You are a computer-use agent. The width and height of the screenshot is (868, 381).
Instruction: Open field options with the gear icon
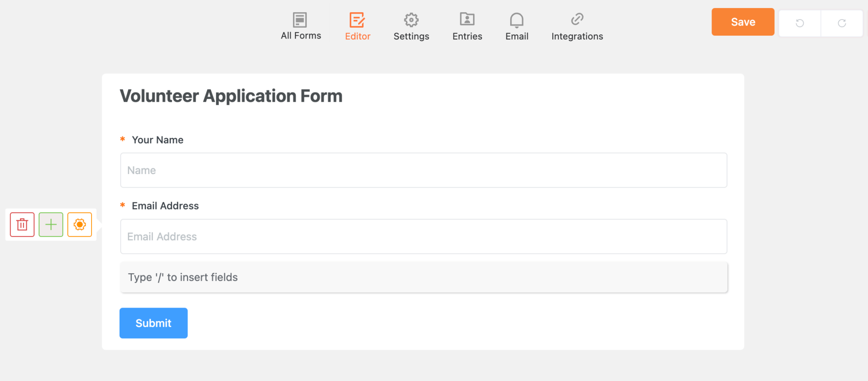[80, 224]
